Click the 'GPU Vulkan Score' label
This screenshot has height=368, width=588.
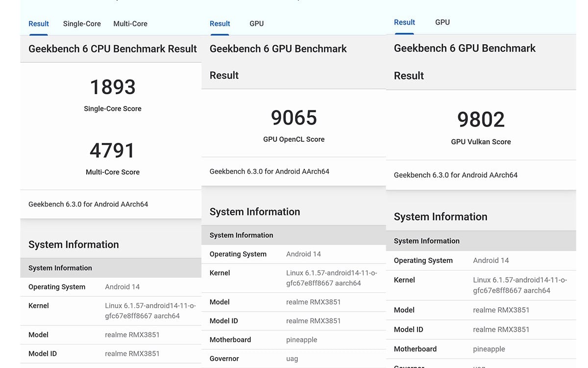click(481, 142)
